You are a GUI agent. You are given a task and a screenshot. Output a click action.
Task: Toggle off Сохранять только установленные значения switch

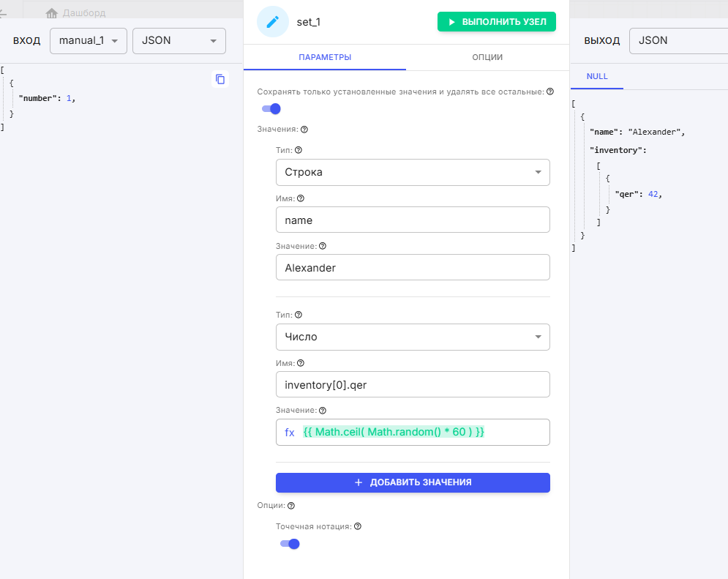pos(271,109)
